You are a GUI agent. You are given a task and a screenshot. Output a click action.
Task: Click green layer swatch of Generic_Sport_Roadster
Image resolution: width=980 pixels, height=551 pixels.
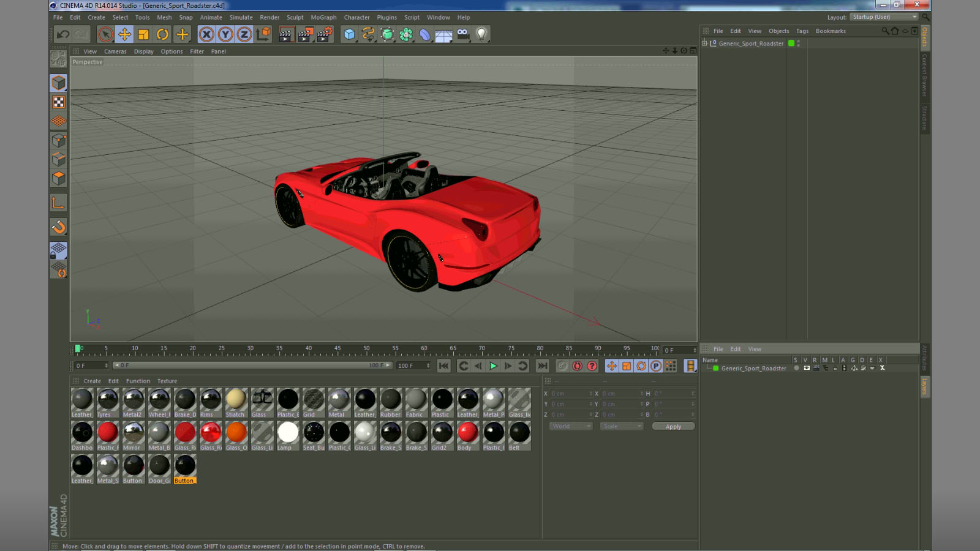pos(791,43)
